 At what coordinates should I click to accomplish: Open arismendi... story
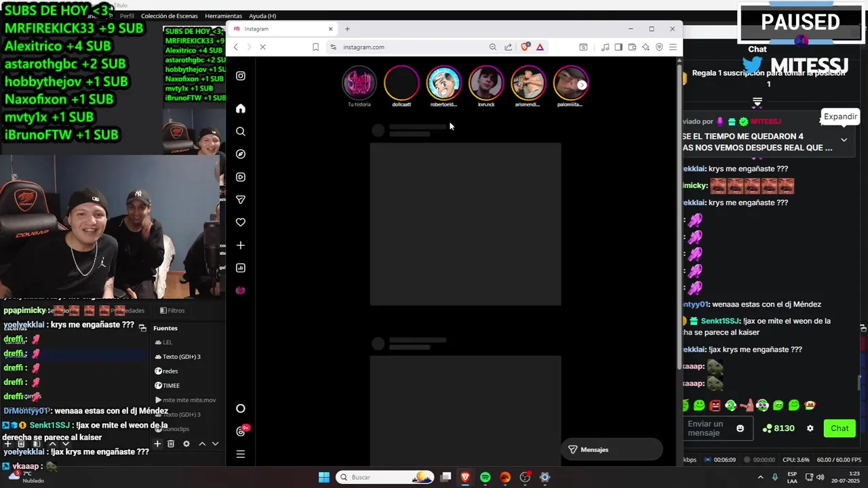[x=528, y=83]
